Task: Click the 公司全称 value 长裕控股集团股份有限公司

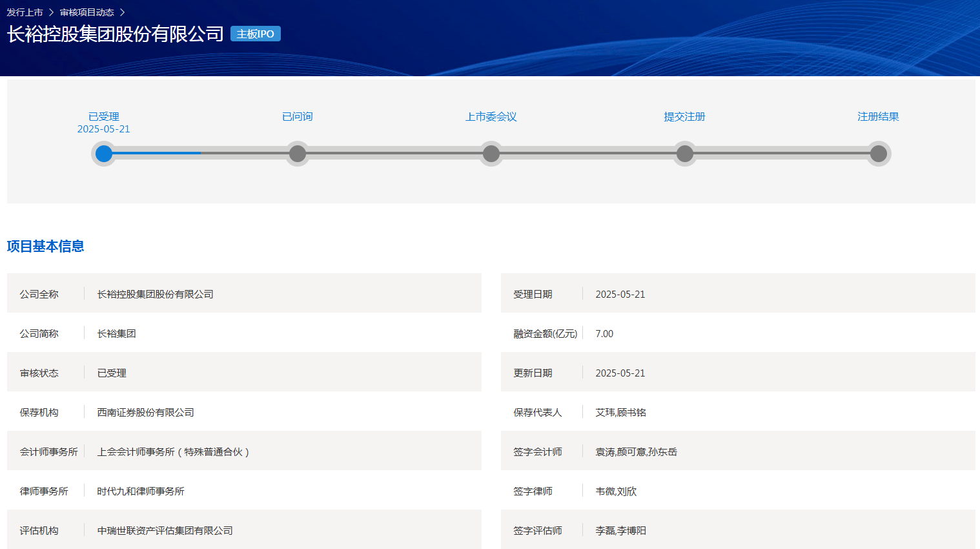Action: coord(156,294)
